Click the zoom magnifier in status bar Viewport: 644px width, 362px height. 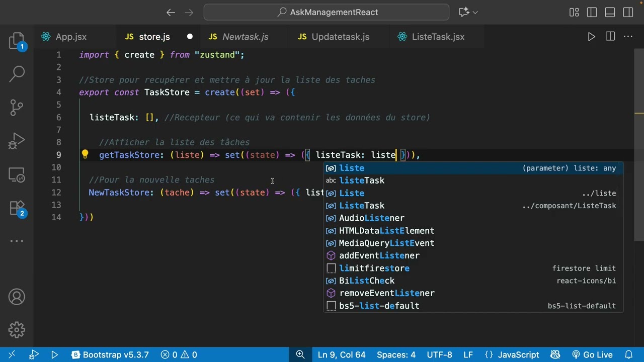tap(300, 354)
